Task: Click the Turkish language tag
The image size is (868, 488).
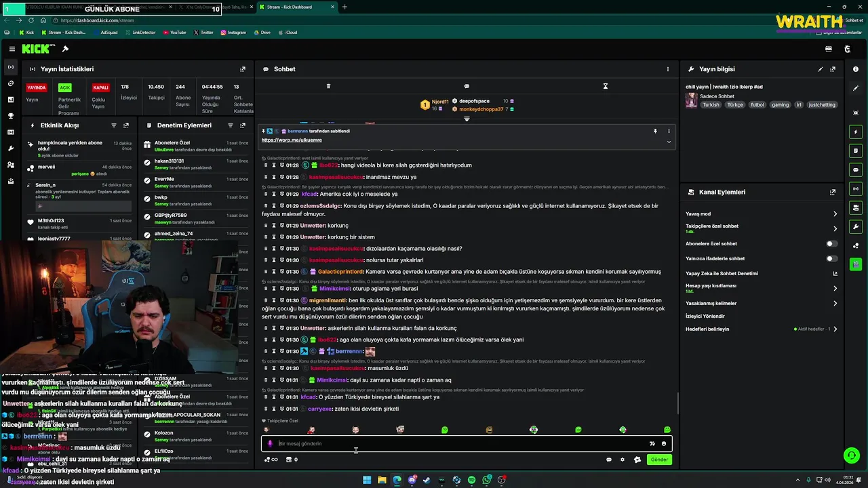Action: (x=711, y=105)
